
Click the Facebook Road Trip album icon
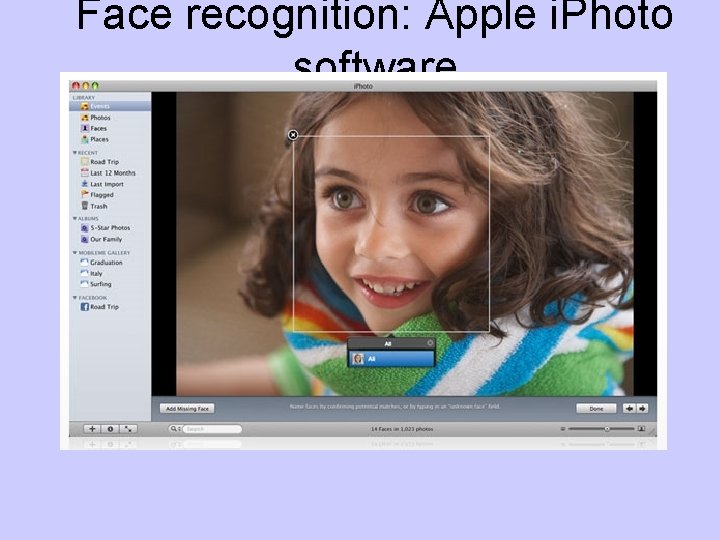[x=84, y=307]
